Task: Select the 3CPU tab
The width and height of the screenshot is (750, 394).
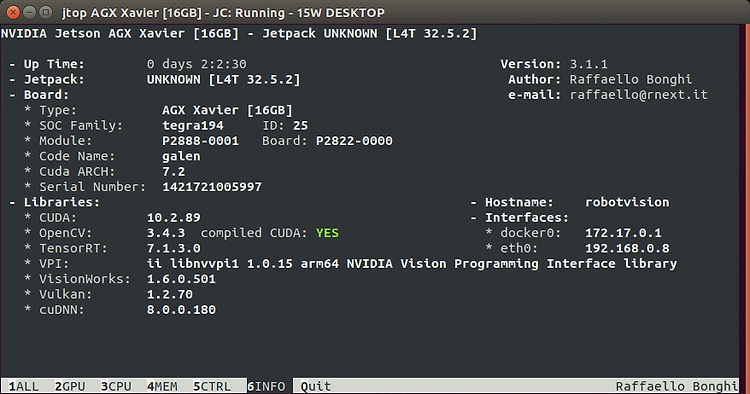Action: click(116, 386)
